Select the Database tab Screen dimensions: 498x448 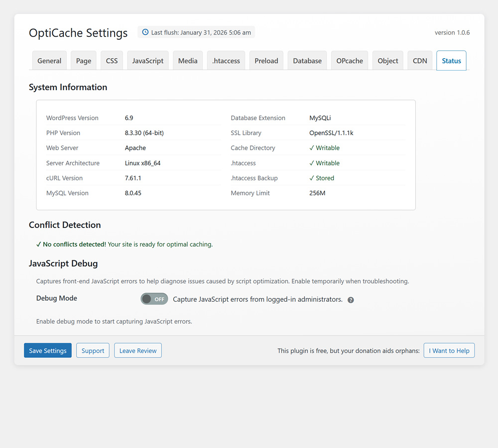(x=307, y=61)
